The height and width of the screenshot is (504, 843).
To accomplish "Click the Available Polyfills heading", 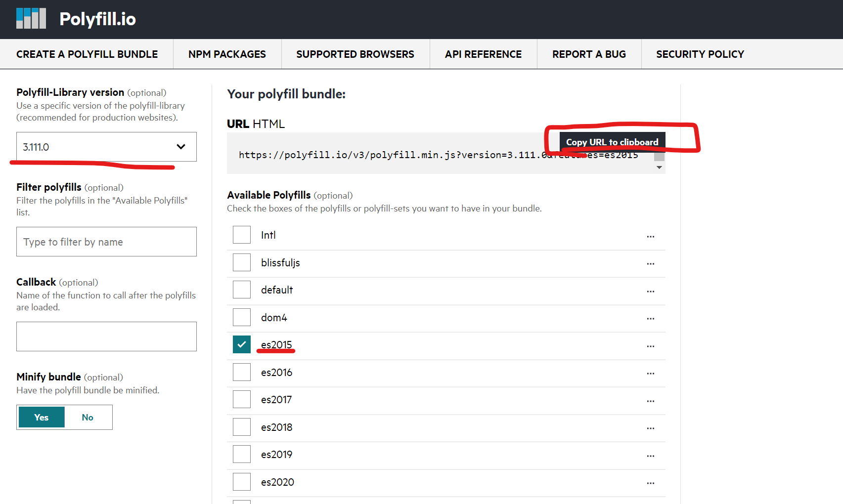I will 269,195.
